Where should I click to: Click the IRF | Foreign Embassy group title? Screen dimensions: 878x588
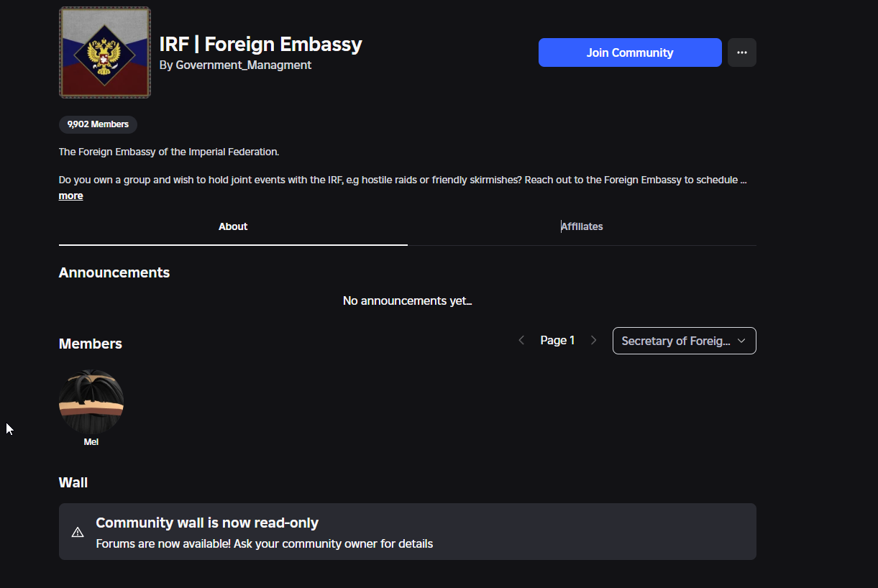point(260,45)
